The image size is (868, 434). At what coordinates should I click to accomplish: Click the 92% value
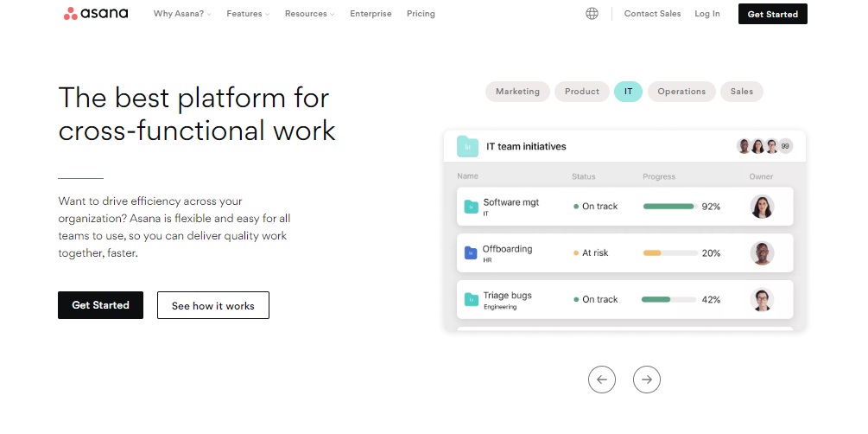tap(711, 207)
